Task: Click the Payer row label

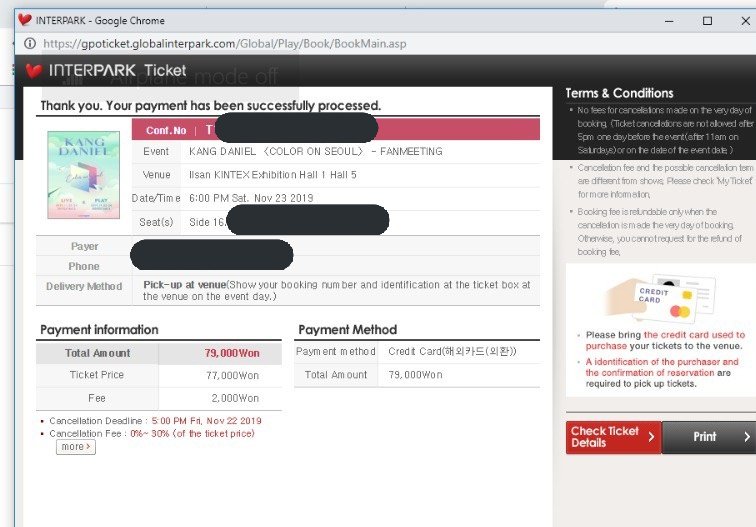Action: pos(84,246)
